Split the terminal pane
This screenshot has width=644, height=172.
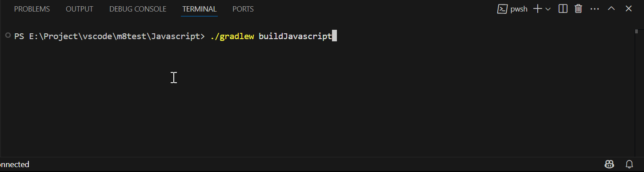coord(563,9)
